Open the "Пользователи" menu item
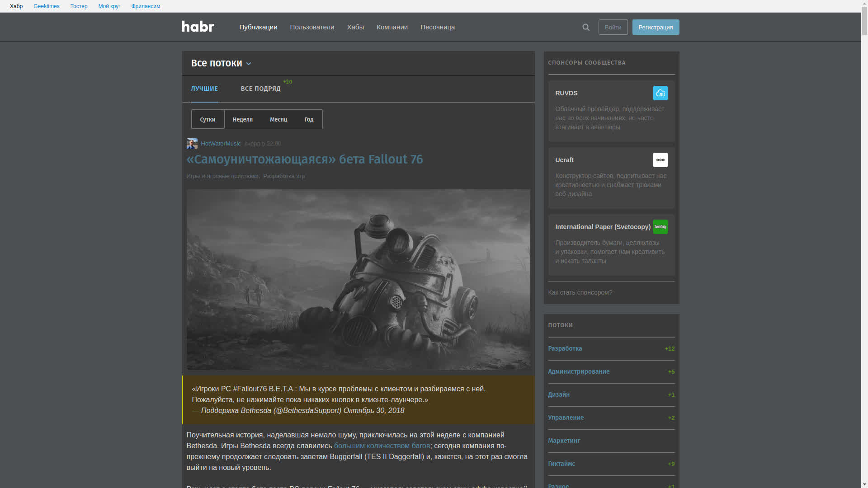 [x=312, y=27]
